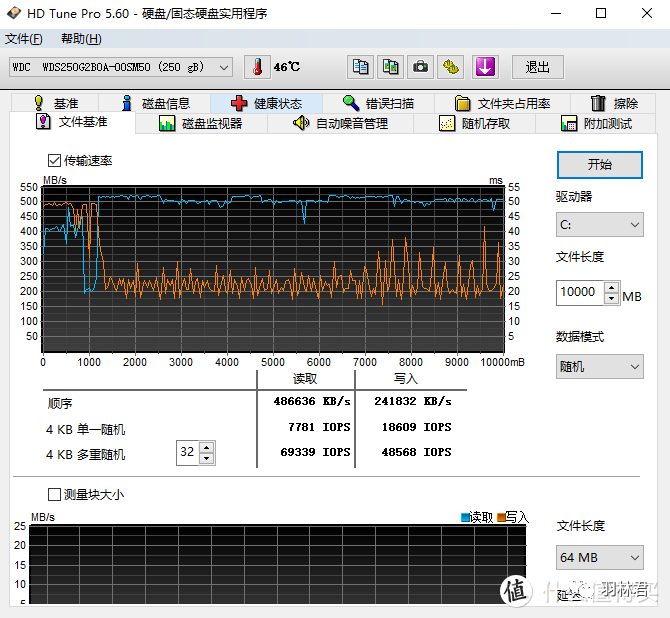670x618 pixels.
Task: Open the 随机存取 tab
Action: (x=474, y=124)
